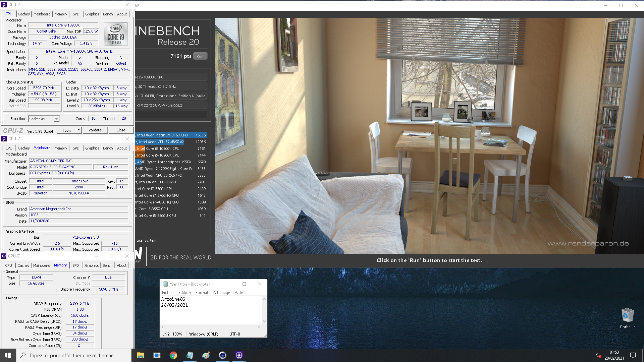Open the Caches tab in the CPU-Z window showing Processor
This screenshot has width=644, height=362.
point(23,14)
